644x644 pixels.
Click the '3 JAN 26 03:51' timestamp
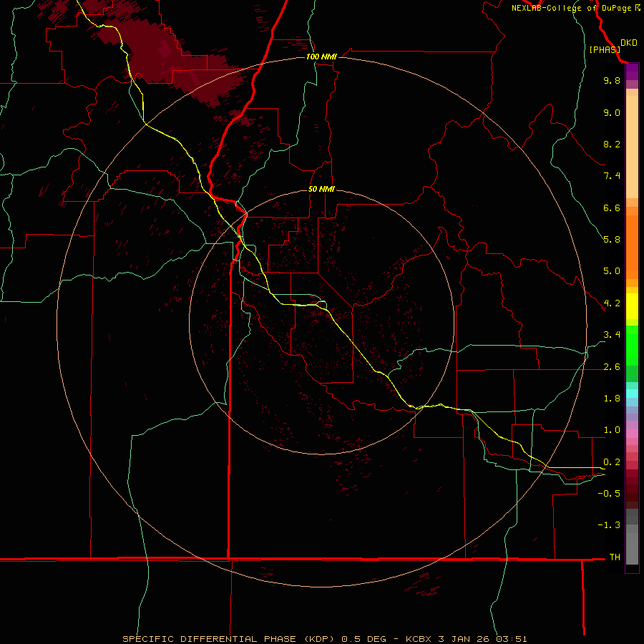coord(482,639)
